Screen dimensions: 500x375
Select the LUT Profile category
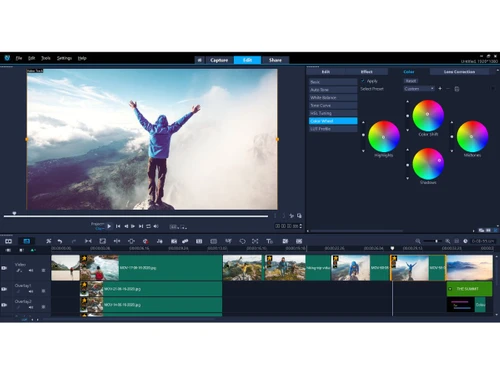click(x=333, y=129)
